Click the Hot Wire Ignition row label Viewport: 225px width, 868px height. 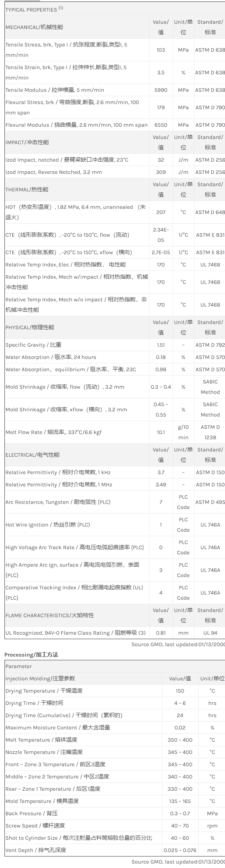coord(48,525)
